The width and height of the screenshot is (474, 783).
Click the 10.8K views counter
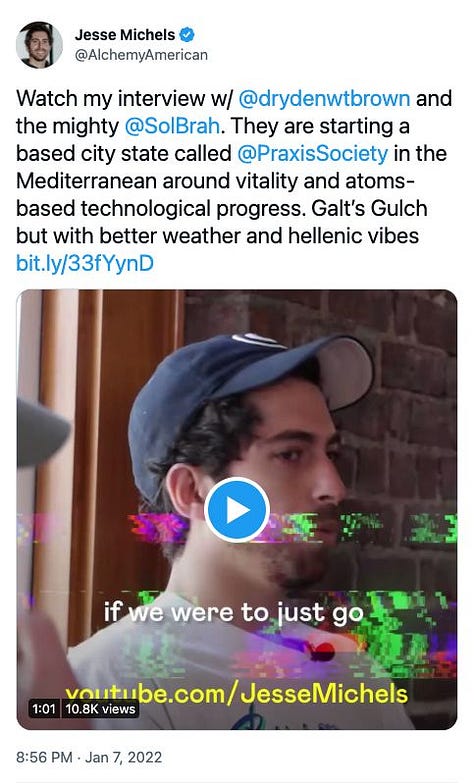[x=100, y=708]
